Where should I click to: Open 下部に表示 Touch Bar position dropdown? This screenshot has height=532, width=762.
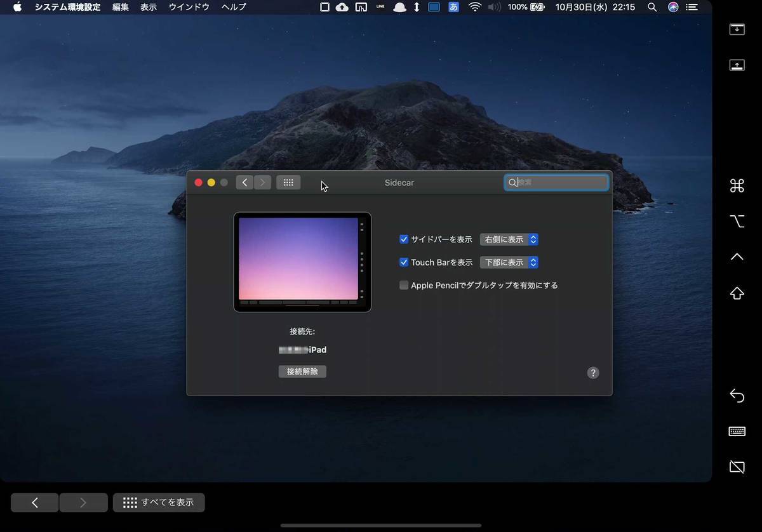[509, 262]
